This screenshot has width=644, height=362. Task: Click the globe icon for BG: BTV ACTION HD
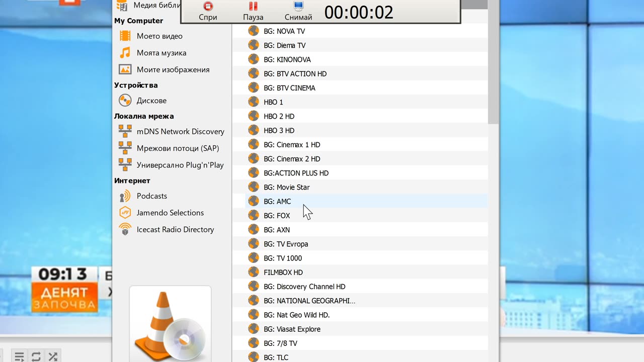pyautogui.click(x=254, y=73)
